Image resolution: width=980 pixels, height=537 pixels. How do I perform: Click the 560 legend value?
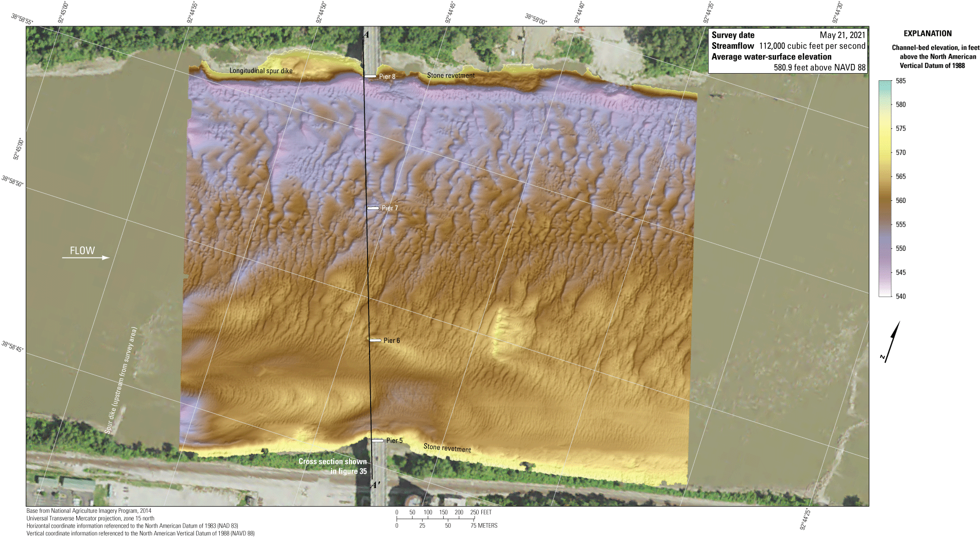[x=900, y=201]
